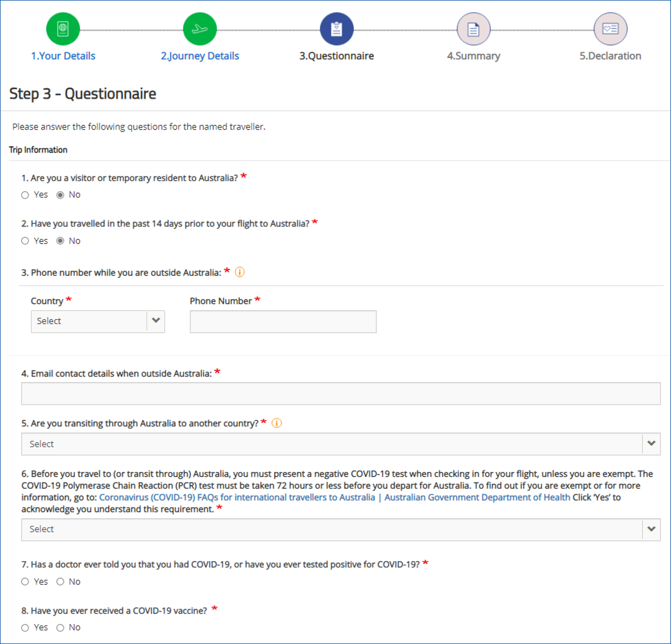Choose No for ever tested positive for COVID-19
This screenshot has width=671, height=644.
(x=60, y=582)
